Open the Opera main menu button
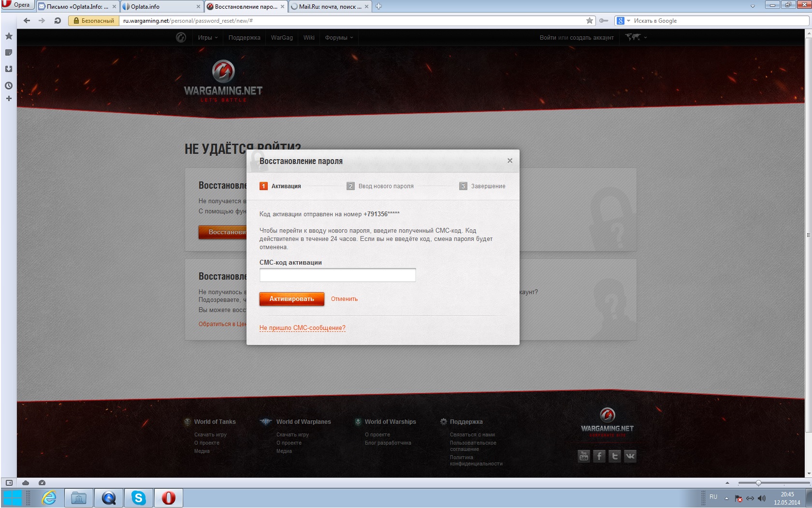This screenshot has width=812, height=508. [17, 5]
